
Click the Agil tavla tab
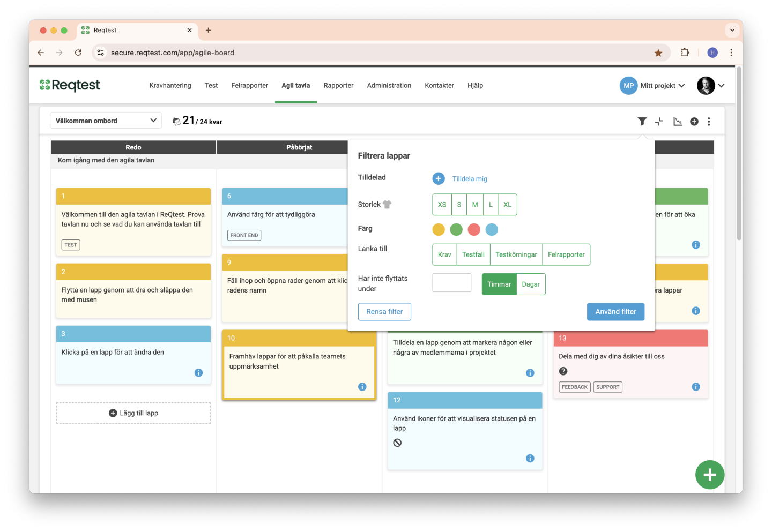(296, 86)
